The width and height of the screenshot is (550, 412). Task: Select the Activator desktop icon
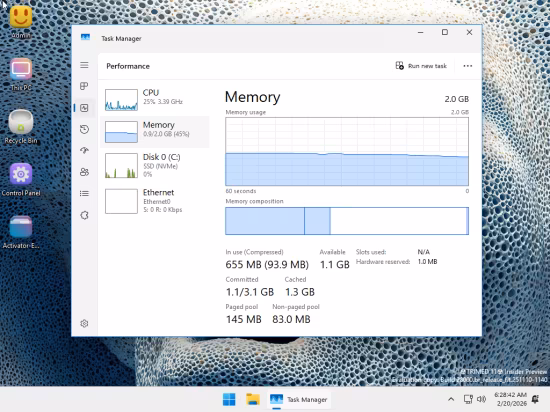click(x=21, y=232)
